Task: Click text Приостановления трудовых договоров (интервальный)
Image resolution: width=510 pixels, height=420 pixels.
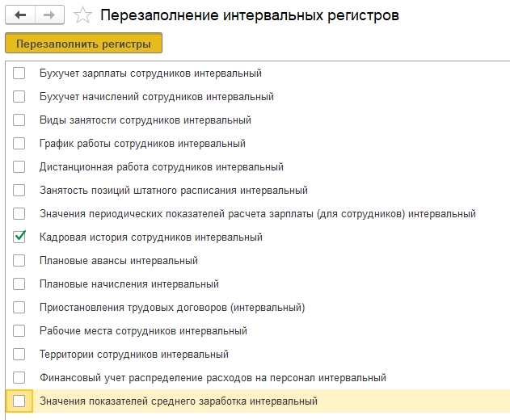Action: click(x=172, y=308)
